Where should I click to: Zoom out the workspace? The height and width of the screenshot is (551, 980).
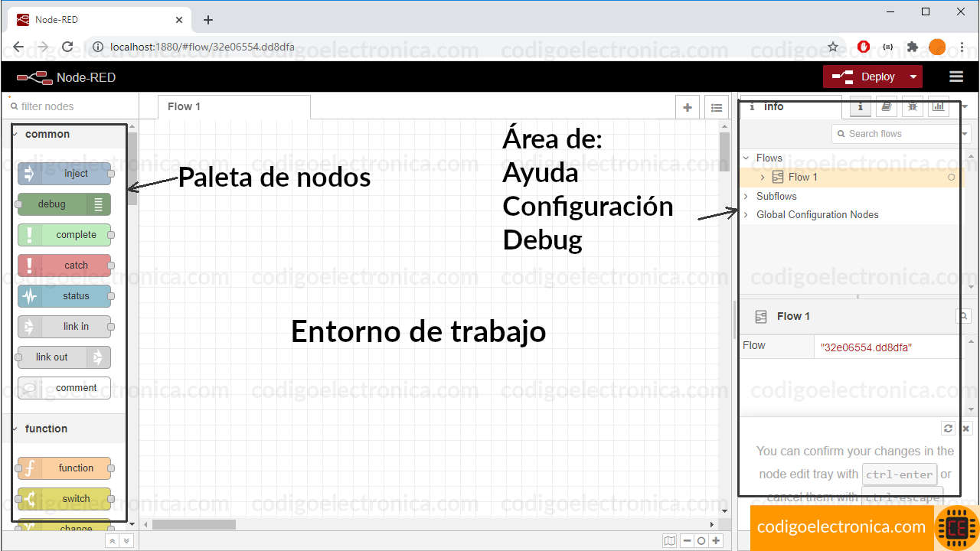(687, 541)
